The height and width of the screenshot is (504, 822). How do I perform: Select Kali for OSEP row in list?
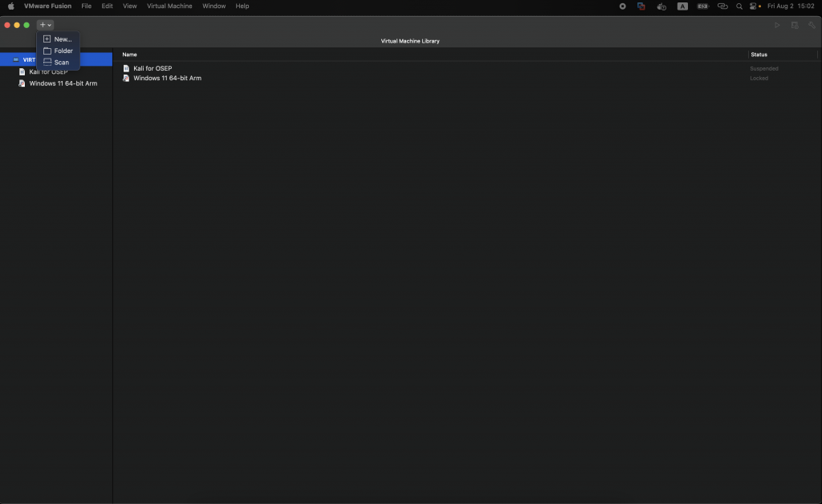point(433,68)
